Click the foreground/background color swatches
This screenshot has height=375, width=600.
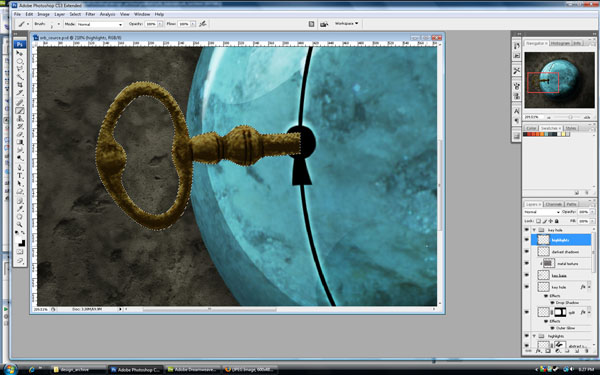[x=20, y=241]
